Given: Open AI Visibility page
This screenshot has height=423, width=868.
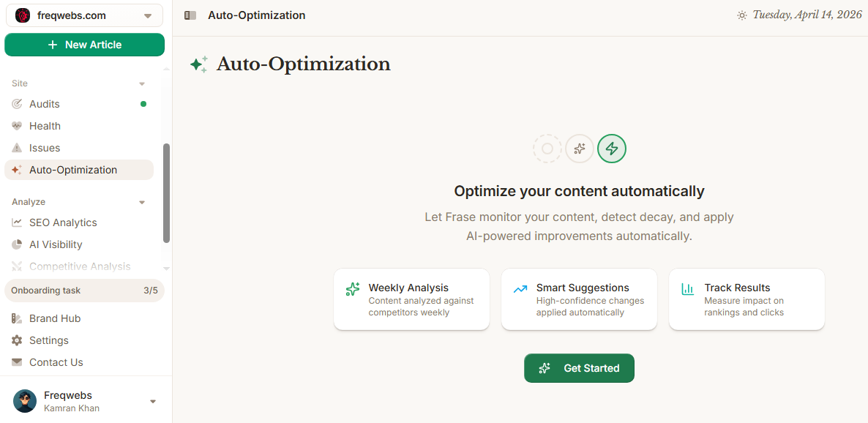Looking at the screenshot, I should [56, 244].
